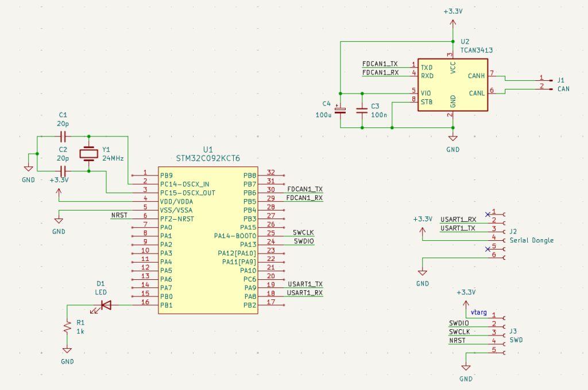Select the U2 CAN transceiver symbol body
Image resolution: width=588 pixels, height=390 pixels.
coord(453,85)
